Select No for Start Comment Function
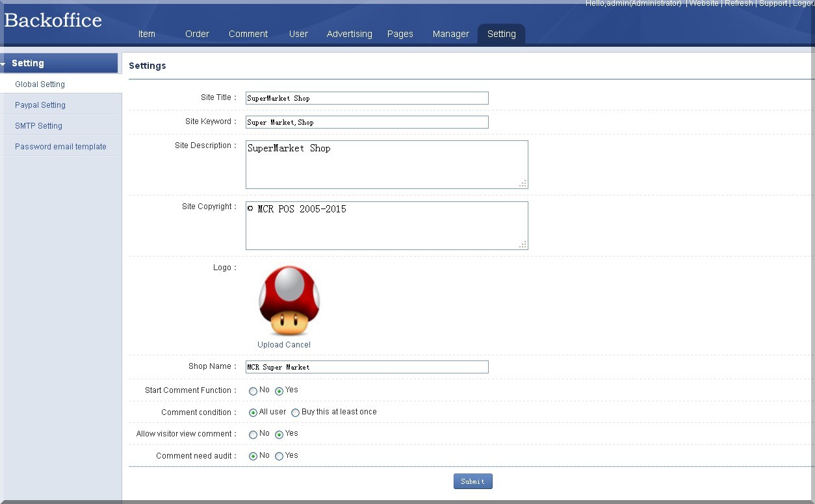815x504 pixels. click(x=253, y=391)
